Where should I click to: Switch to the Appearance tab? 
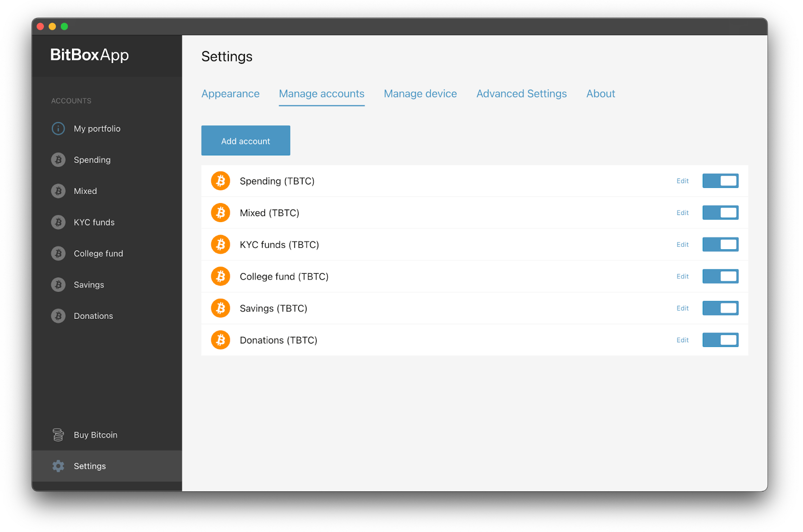tap(230, 94)
